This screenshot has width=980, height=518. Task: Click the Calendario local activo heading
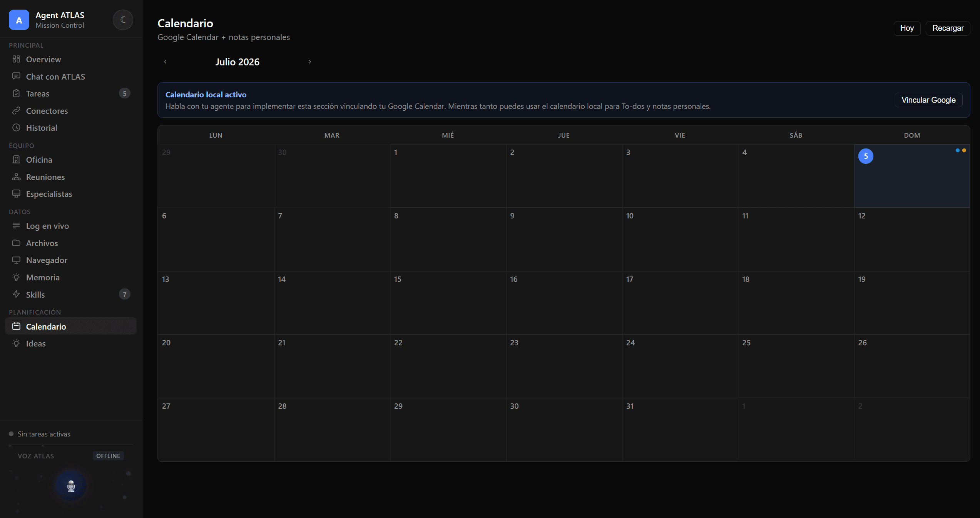[x=206, y=95]
